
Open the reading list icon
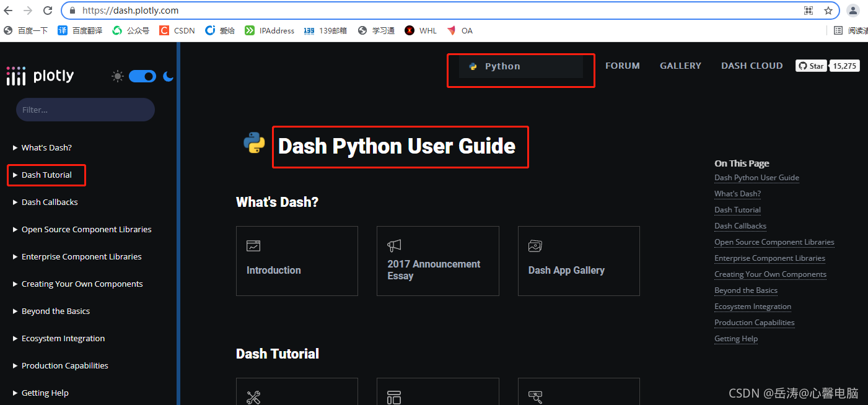point(838,30)
